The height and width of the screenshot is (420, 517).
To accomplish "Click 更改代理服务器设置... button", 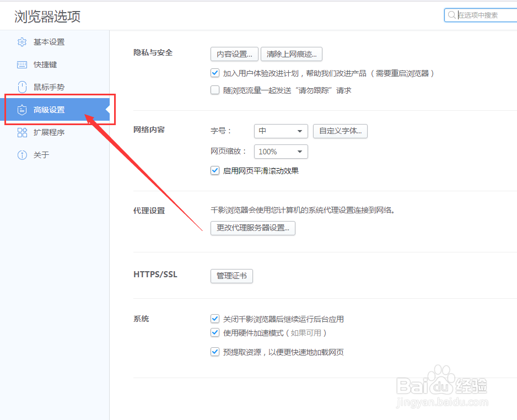I will 253,228.
